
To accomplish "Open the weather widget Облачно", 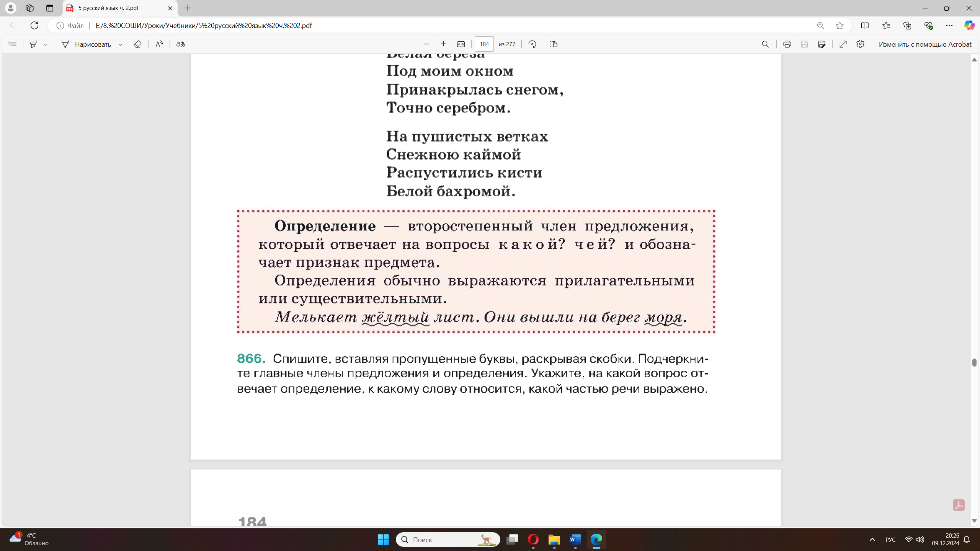I will [29, 540].
